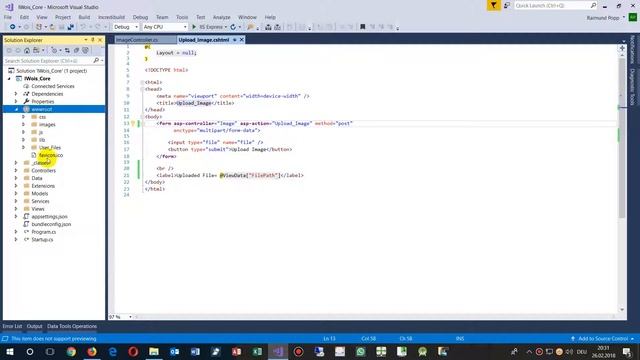This screenshot has width=640, height=360.
Task: Open Word from the taskbar
Action: point(195,351)
